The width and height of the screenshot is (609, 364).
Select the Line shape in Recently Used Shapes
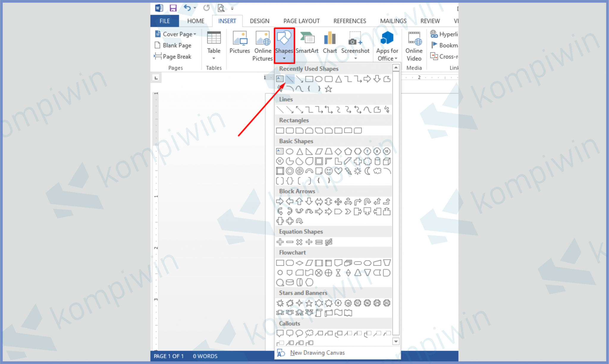click(x=290, y=79)
